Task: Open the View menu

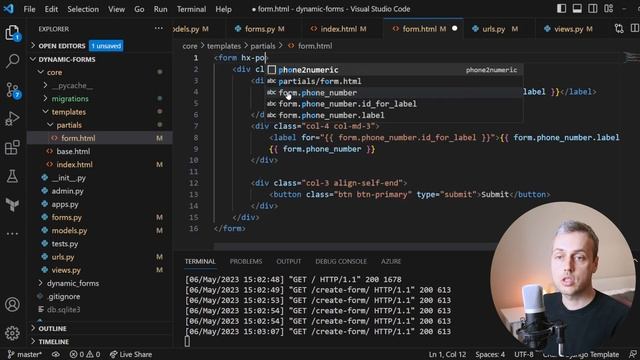Action: click(116, 9)
